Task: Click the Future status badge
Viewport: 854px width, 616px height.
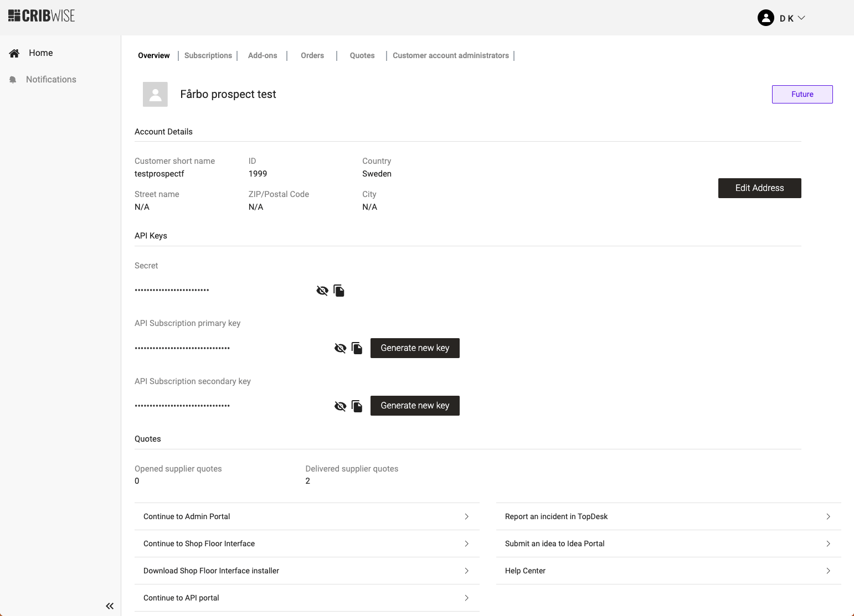Action: 802,94
